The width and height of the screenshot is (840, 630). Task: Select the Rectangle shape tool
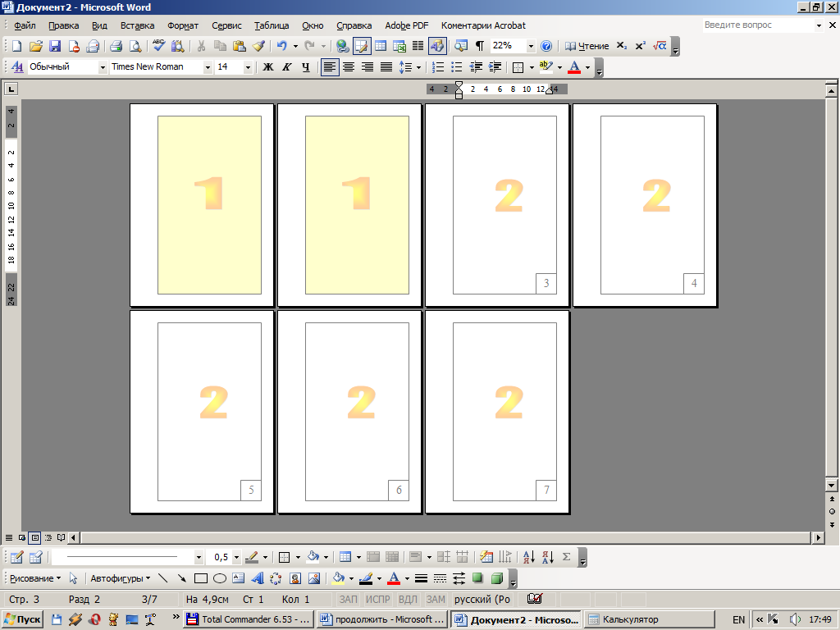(201, 578)
